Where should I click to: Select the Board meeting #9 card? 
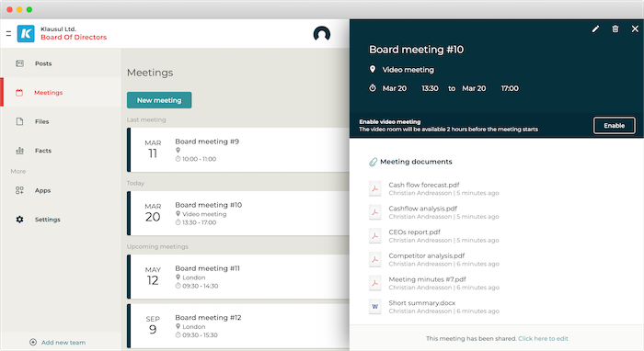[238, 150]
